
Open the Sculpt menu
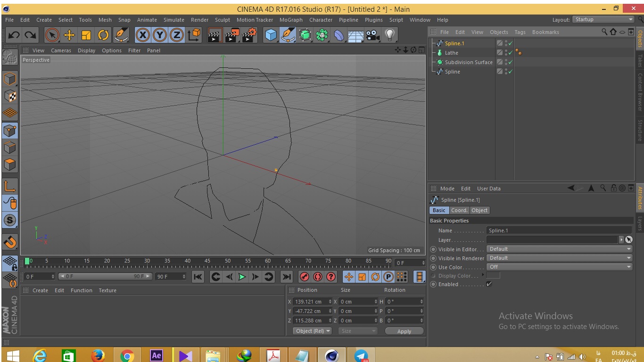223,20
